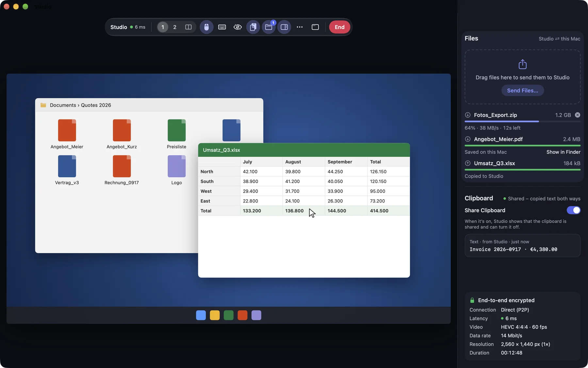Switch to display 2
Screen dimensions: 588x368
(x=175, y=27)
